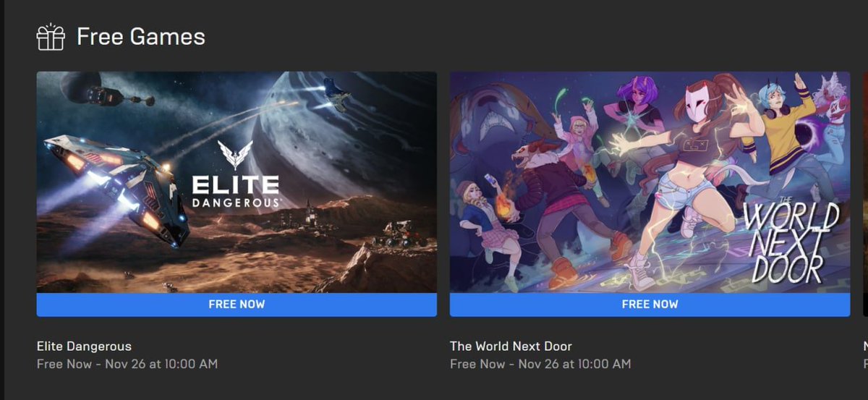Click the cut-off third game title at right edge
The height and width of the screenshot is (400, 868).
pos(865,346)
